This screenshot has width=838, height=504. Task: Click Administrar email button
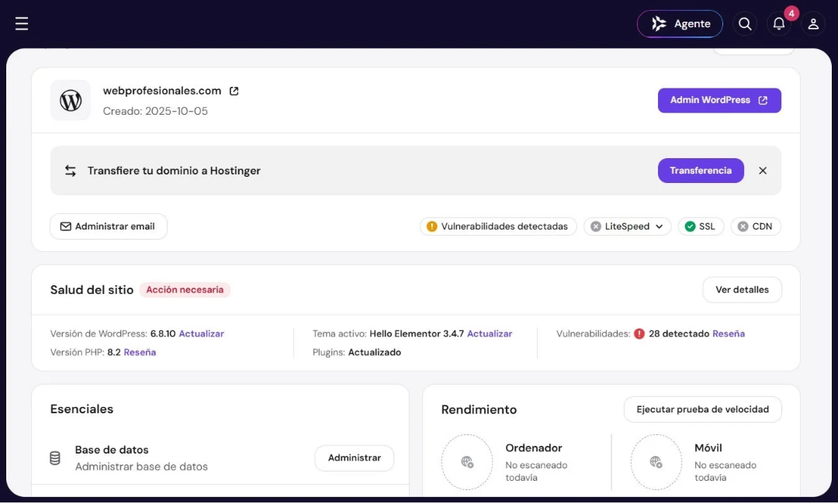[109, 226]
